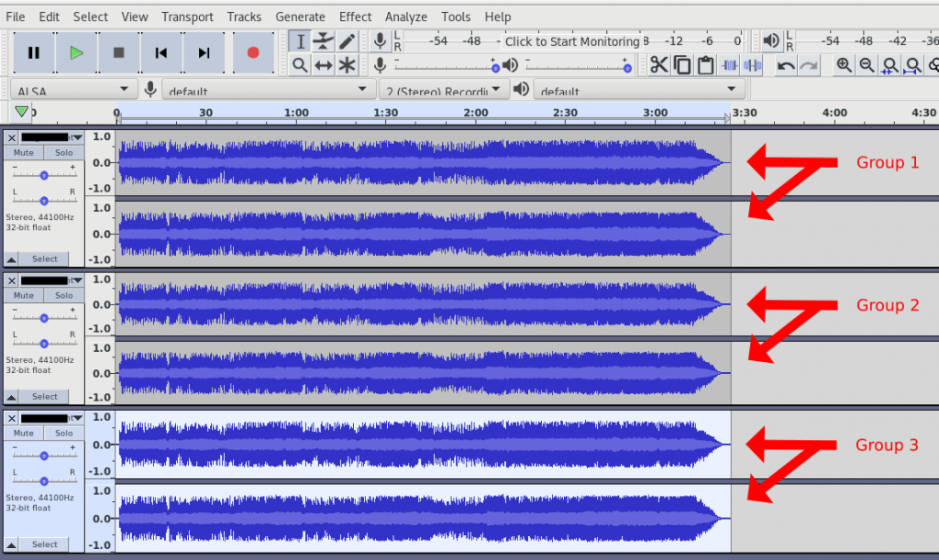Select the Multi-tool

[346, 65]
